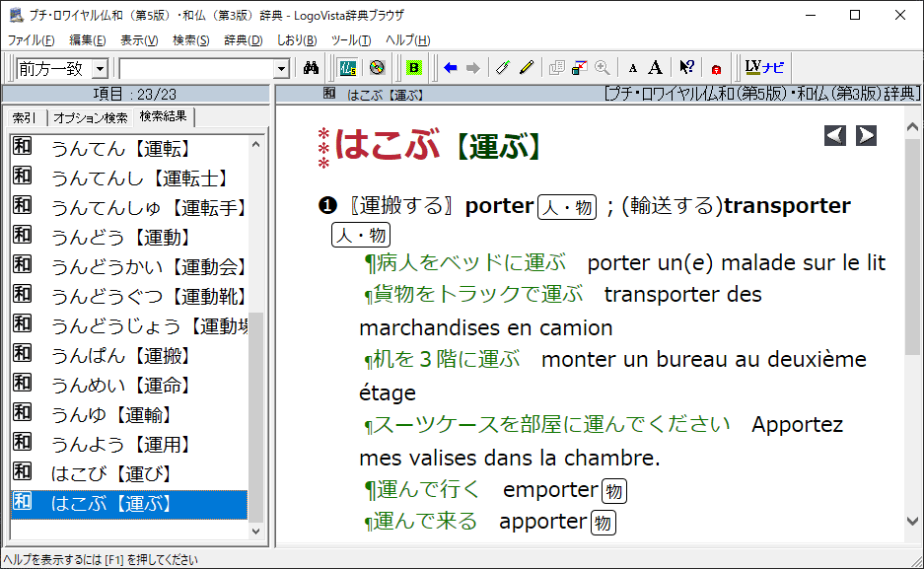This screenshot has height=569, width=924.
Task: Click the yellow highlighter marker icon
Action: coord(527,68)
